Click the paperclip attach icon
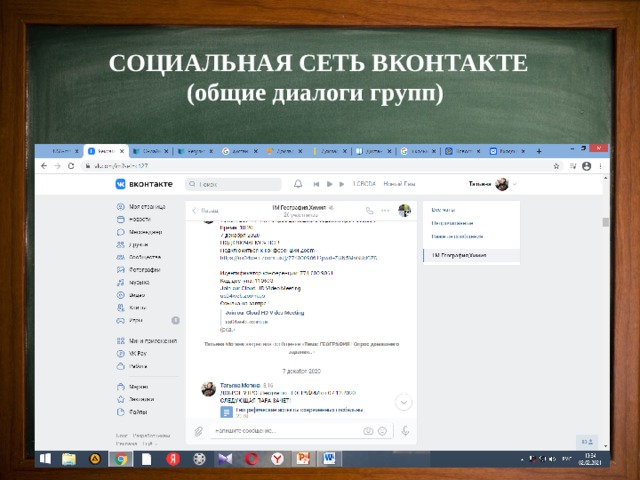This screenshot has width=640, height=480. [198, 431]
